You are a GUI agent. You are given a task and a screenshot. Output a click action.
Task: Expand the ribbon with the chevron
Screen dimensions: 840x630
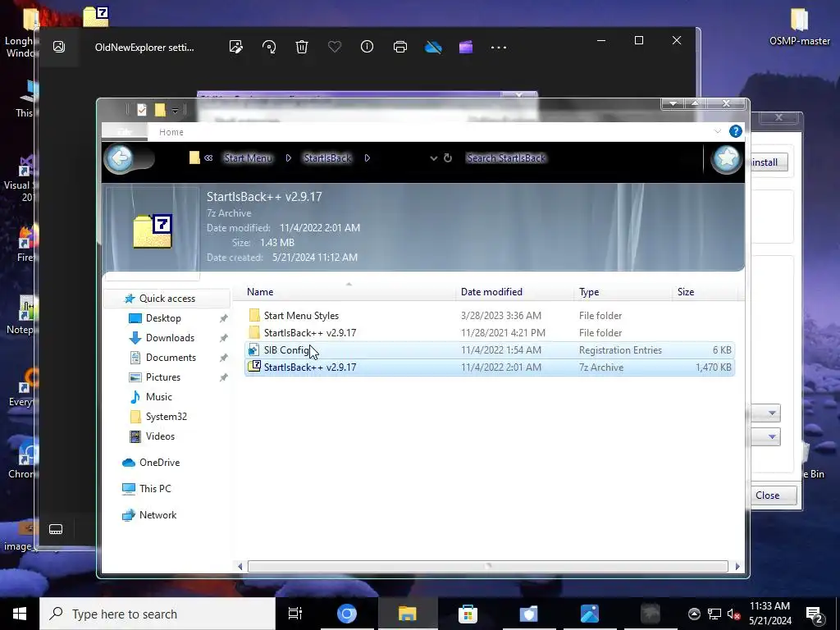click(717, 132)
